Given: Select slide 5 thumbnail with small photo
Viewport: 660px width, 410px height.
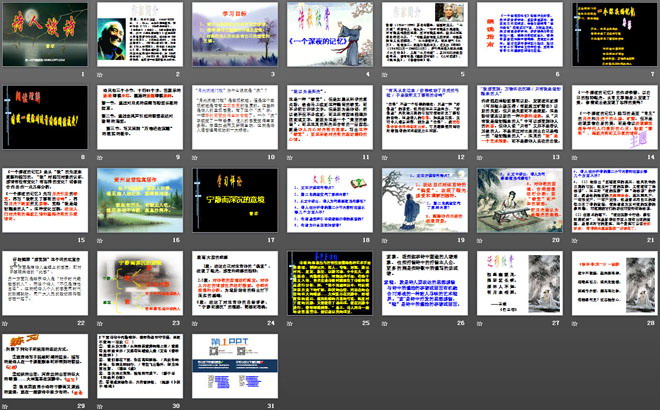Looking at the screenshot, I should (x=425, y=34).
